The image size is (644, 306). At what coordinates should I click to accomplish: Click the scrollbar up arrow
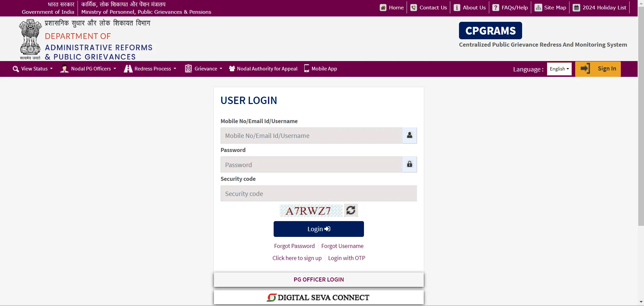click(x=641, y=3)
